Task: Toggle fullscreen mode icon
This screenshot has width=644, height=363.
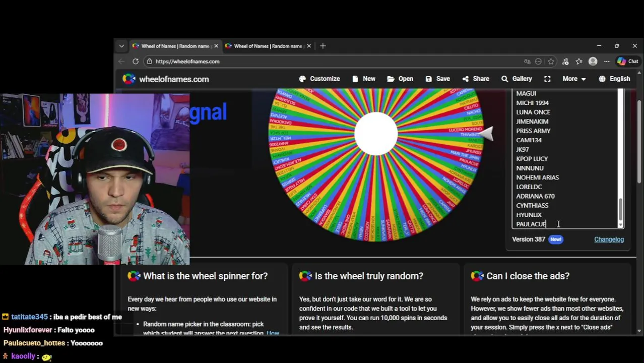Action: tap(547, 79)
